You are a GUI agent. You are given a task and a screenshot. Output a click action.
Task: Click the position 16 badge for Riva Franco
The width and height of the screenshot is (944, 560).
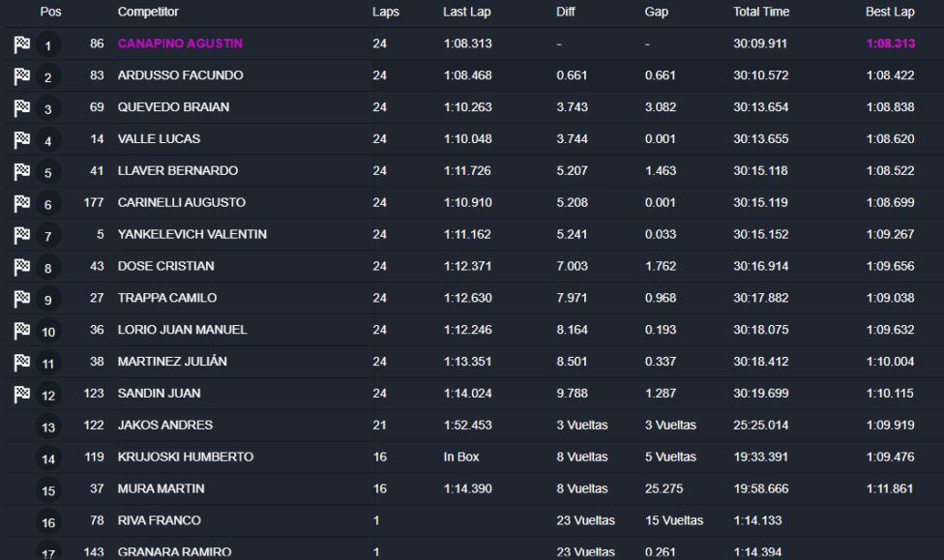48,522
